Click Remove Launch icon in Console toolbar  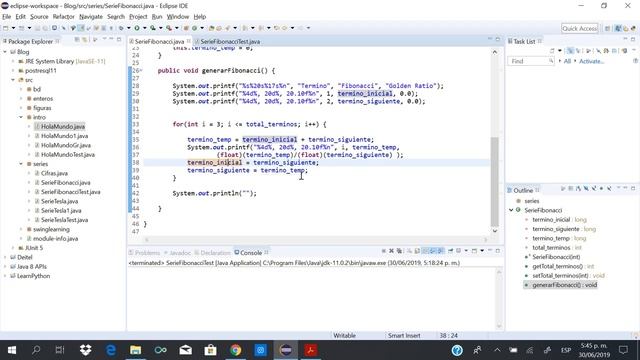391,251
